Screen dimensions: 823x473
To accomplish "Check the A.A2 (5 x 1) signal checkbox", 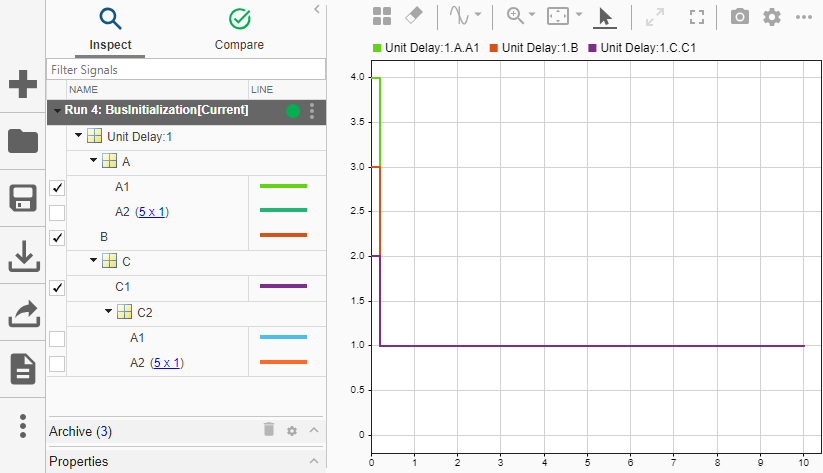I will (x=57, y=213).
